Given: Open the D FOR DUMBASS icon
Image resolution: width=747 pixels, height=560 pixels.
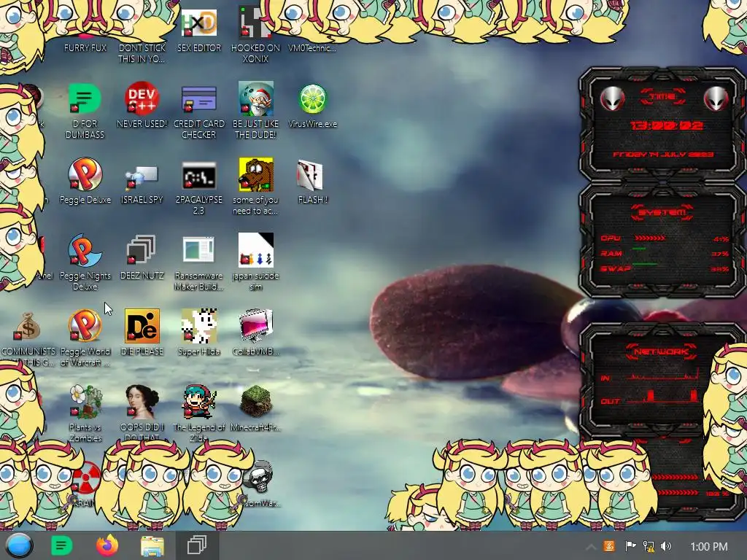Looking at the screenshot, I should tap(85, 98).
